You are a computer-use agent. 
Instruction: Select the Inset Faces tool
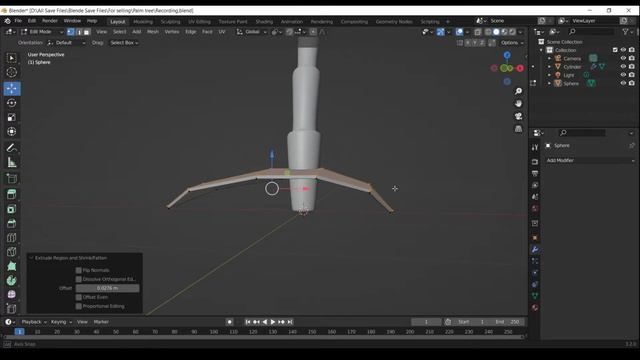click(x=11, y=209)
